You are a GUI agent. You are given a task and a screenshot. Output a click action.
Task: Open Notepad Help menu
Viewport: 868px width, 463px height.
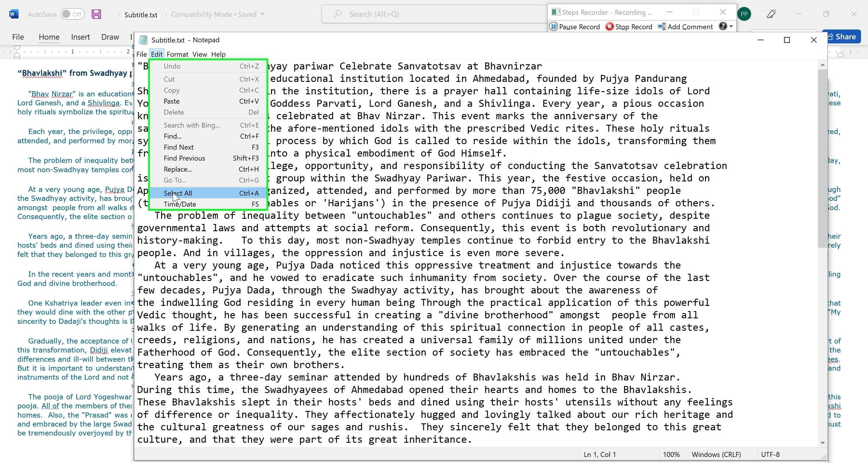click(218, 54)
